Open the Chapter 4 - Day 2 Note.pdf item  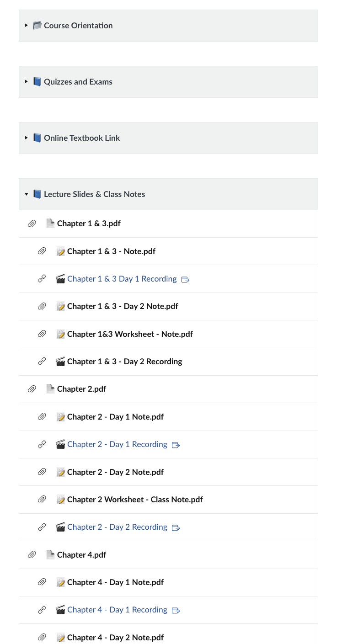point(115,637)
